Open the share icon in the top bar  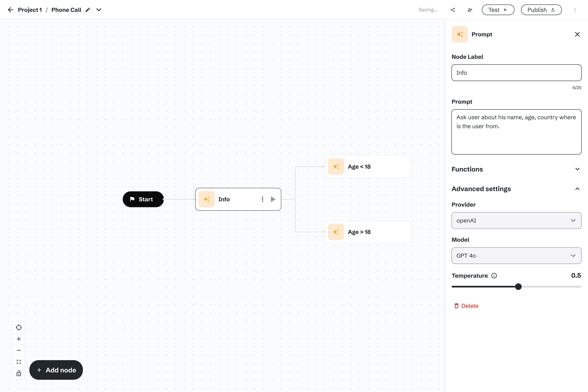[453, 10]
